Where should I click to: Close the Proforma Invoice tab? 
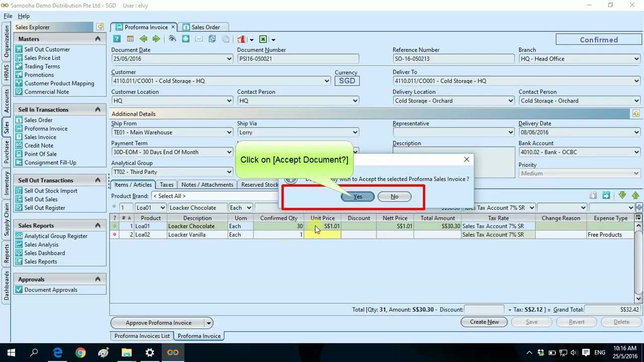pyautogui.click(x=173, y=27)
